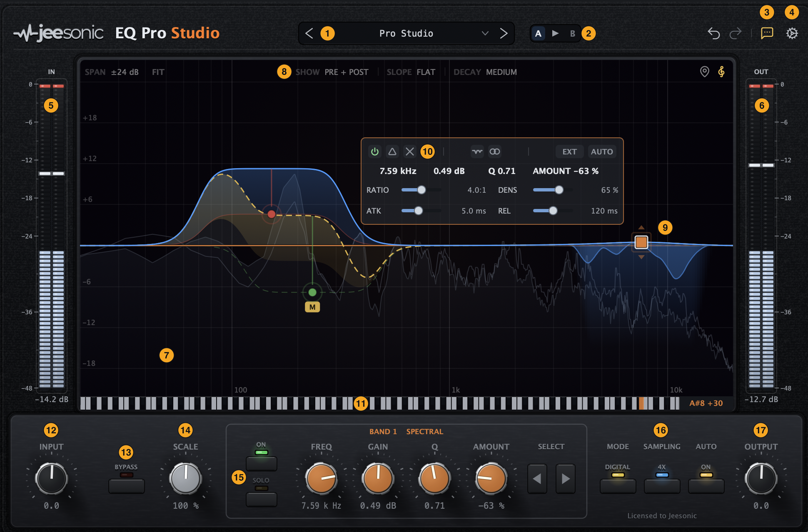
Task: Select the orange square band node
Action: point(641,242)
